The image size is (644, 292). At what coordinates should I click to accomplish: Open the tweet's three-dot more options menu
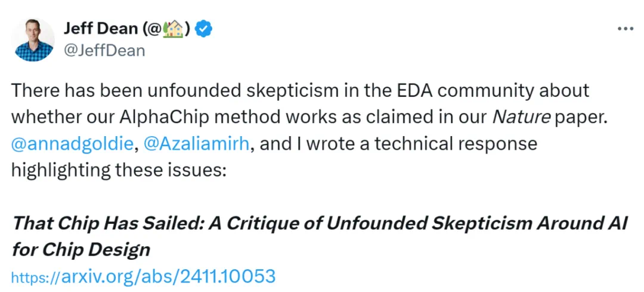[x=624, y=29]
